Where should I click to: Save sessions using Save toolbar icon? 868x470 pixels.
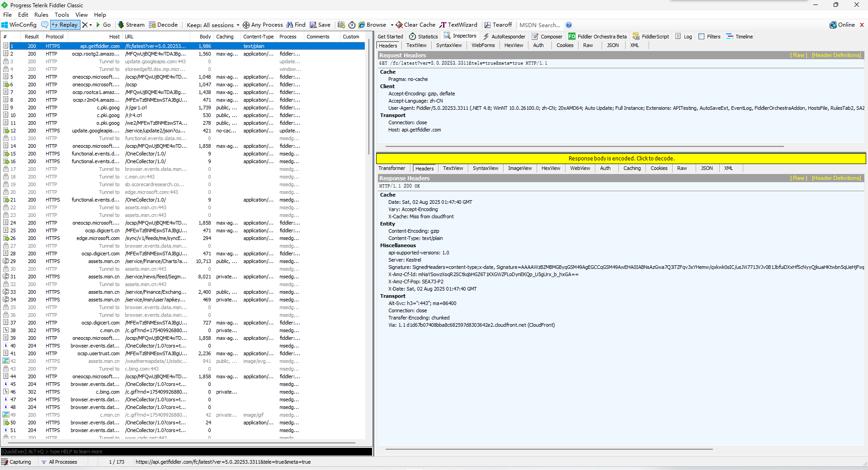pyautogui.click(x=320, y=25)
